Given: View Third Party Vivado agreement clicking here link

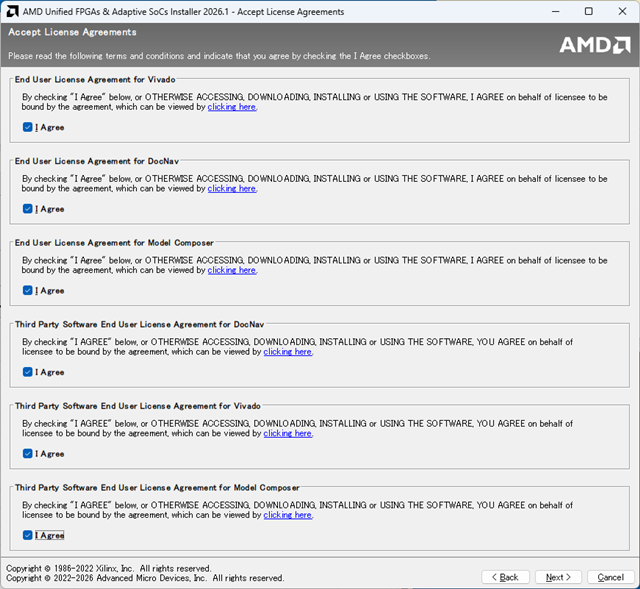Looking at the screenshot, I should (x=288, y=433).
